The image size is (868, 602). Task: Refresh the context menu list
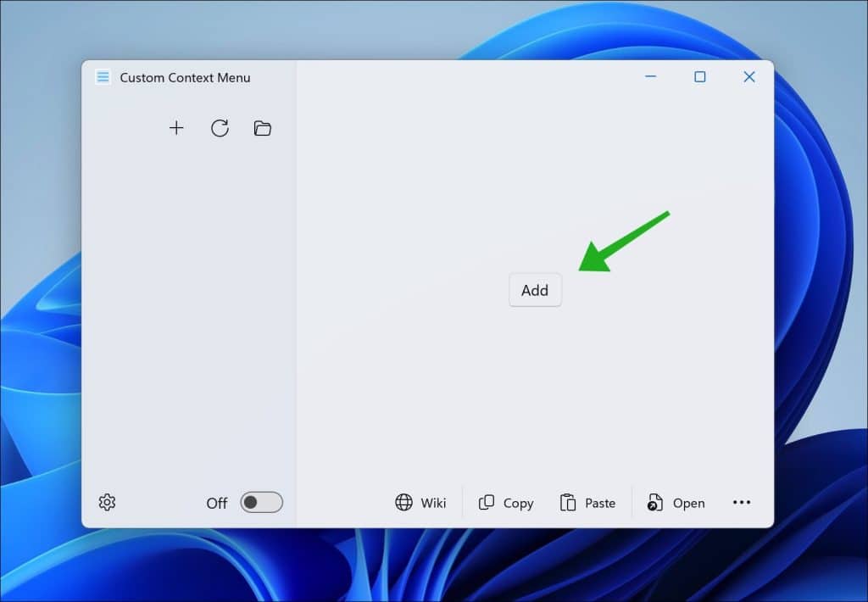point(219,128)
